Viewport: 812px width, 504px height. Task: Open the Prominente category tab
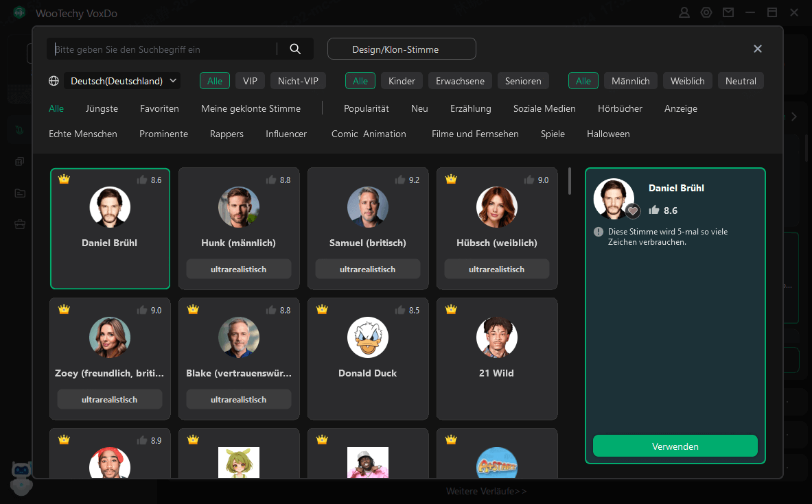pyautogui.click(x=163, y=134)
